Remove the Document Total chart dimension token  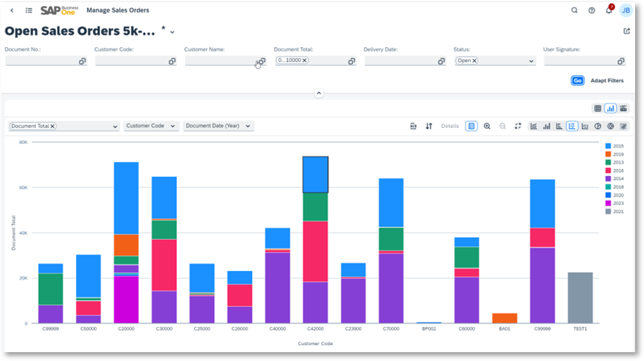52,126
